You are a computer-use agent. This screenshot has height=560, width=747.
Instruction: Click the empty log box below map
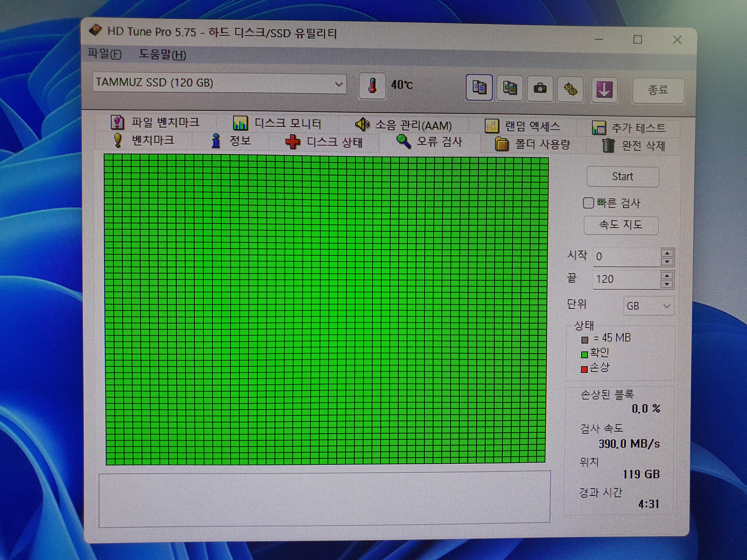(325, 499)
